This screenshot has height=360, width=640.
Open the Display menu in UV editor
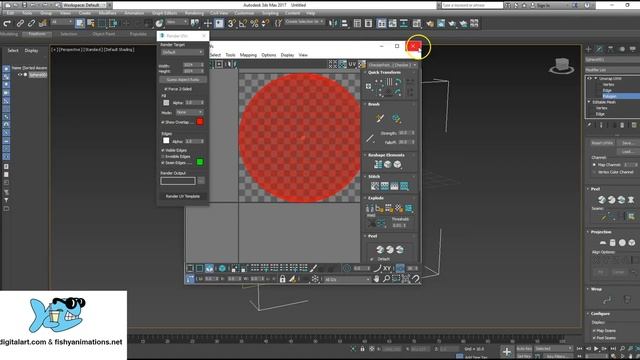point(287,55)
